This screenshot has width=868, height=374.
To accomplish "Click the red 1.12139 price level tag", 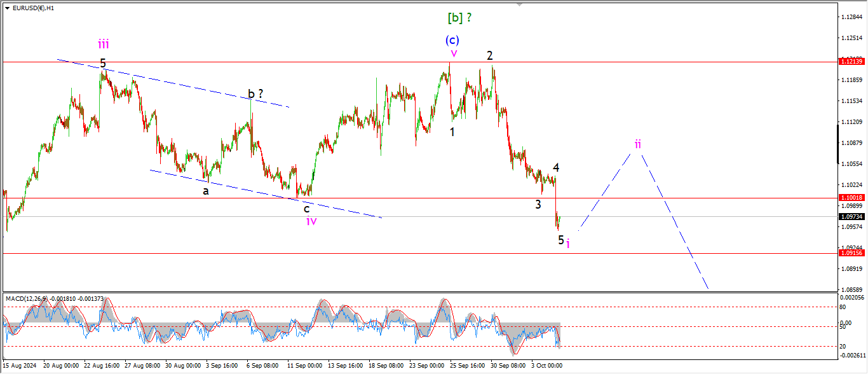I will click(x=851, y=62).
